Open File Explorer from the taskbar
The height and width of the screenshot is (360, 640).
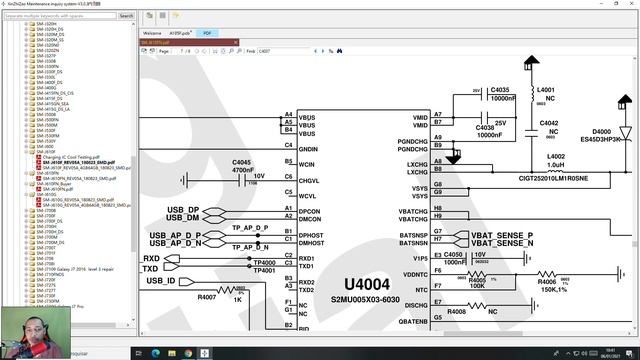(x=172, y=353)
